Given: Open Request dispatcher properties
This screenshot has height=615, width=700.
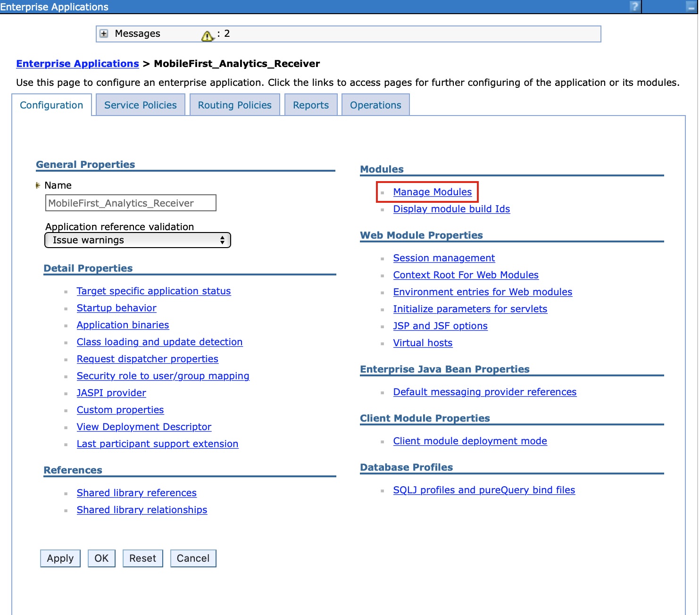Looking at the screenshot, I should pos(148,359).
